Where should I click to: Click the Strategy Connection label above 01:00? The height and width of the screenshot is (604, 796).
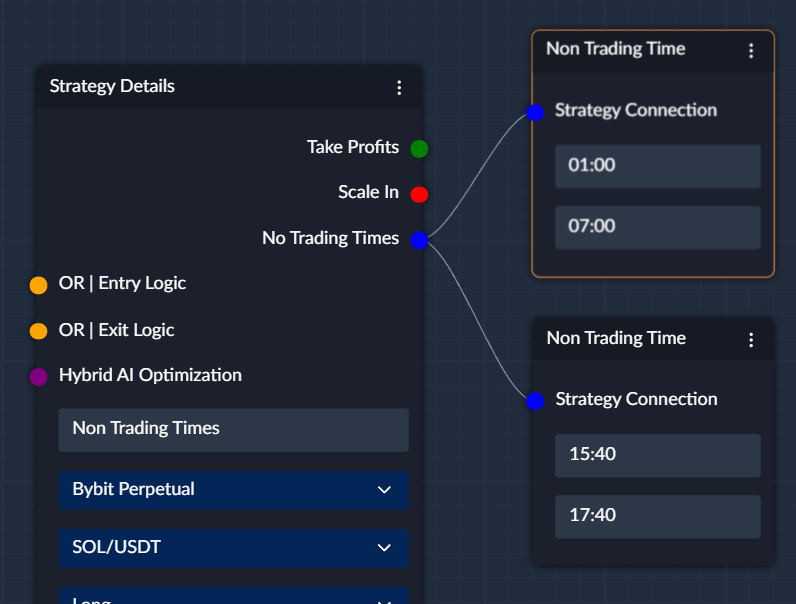(636, 110)
